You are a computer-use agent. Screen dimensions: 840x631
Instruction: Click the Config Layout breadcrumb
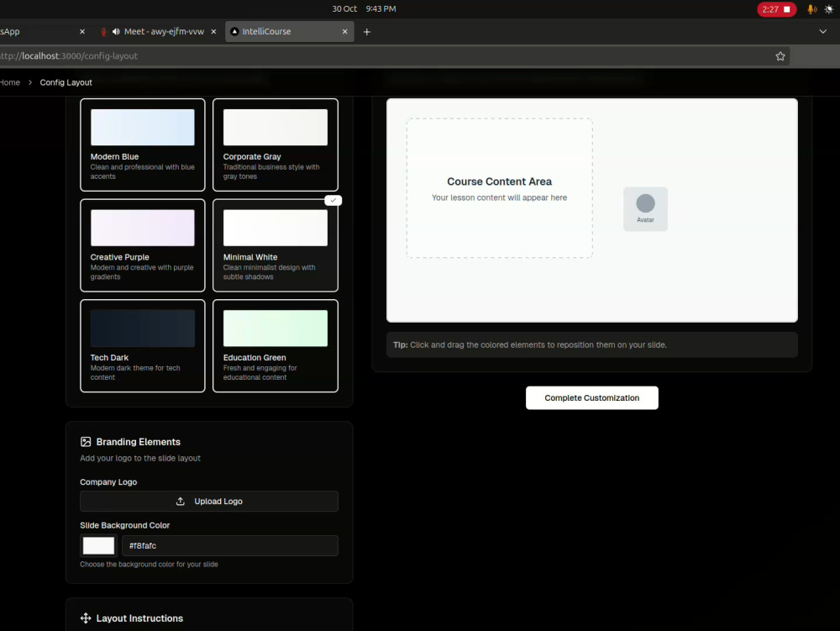[66, 82]
